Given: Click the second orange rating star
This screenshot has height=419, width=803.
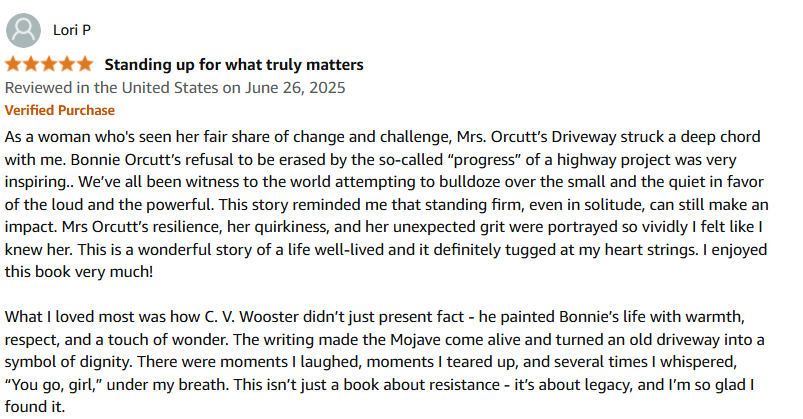Looking at the screenshot, I should pyautogui.click(x=31, y=65).
